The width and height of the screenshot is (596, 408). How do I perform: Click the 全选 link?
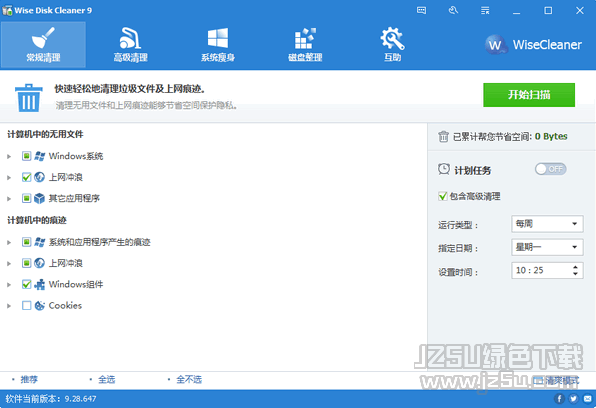click(x=106, y=379)
